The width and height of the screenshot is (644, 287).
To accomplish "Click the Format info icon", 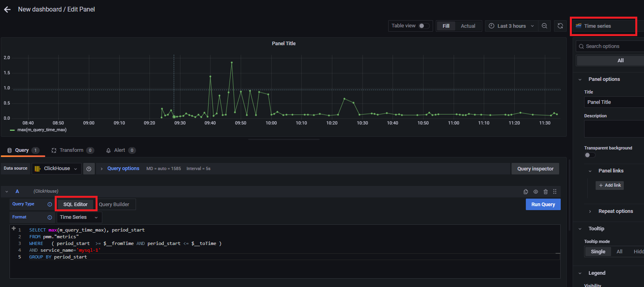I will [50, 217].
